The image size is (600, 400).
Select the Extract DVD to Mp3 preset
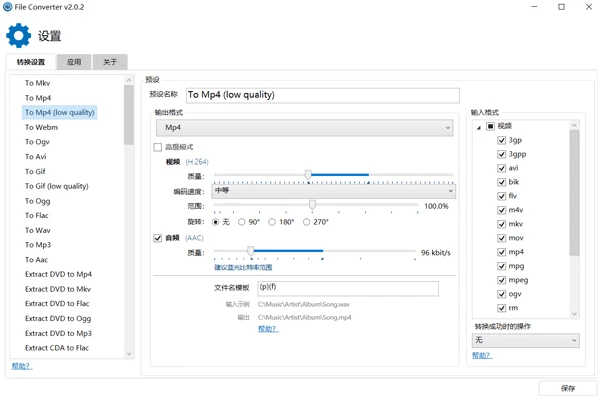(58, 333)
